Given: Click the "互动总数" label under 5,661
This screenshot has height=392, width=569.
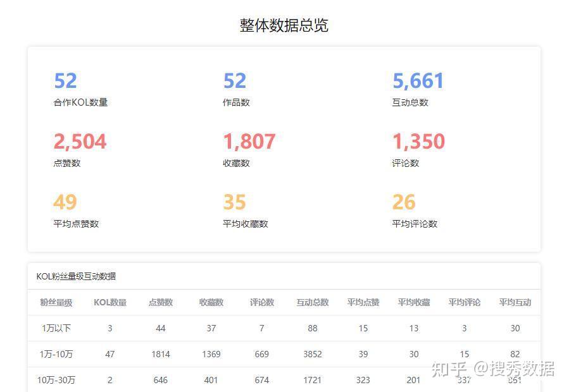Looking at the screenshot, I should coord(410,102).
